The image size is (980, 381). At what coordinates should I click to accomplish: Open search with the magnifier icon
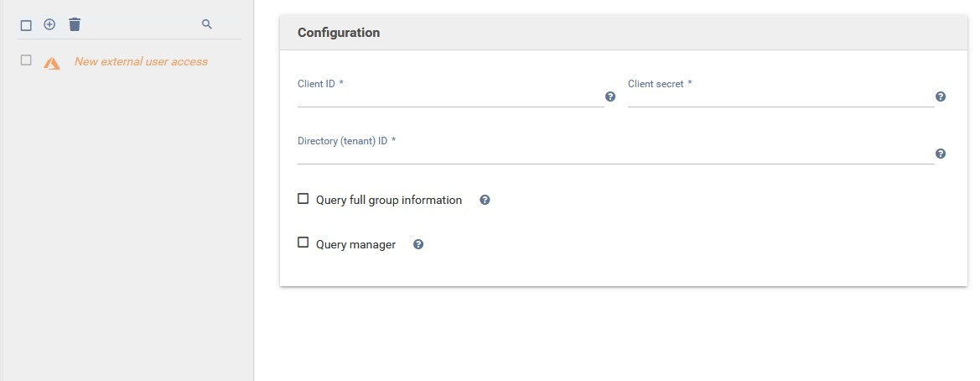207,25
